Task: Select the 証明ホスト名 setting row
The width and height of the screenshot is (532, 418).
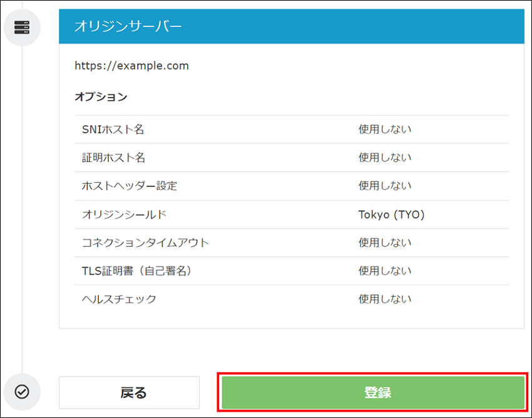Action: 292,157
